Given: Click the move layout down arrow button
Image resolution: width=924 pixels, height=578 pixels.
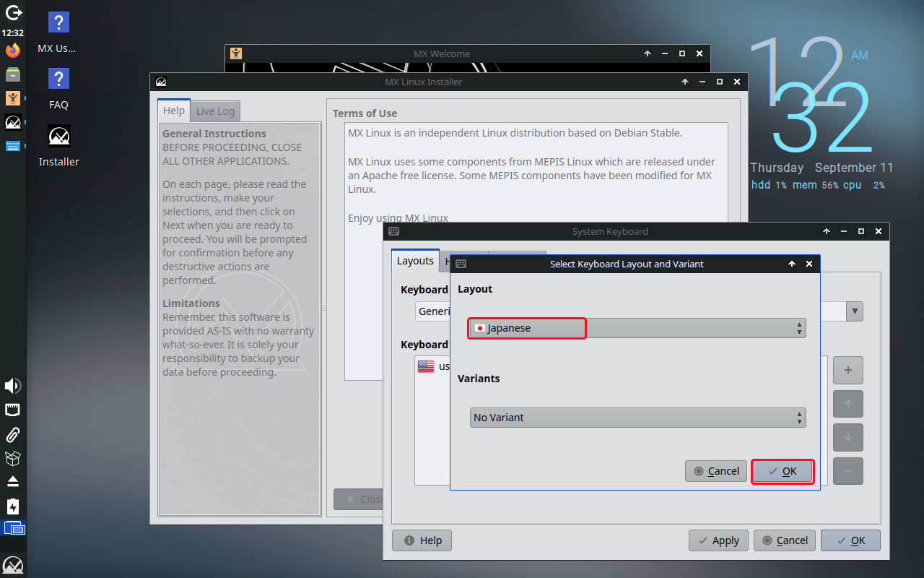Looking at the screenshot, I should [x=848, y=437].
